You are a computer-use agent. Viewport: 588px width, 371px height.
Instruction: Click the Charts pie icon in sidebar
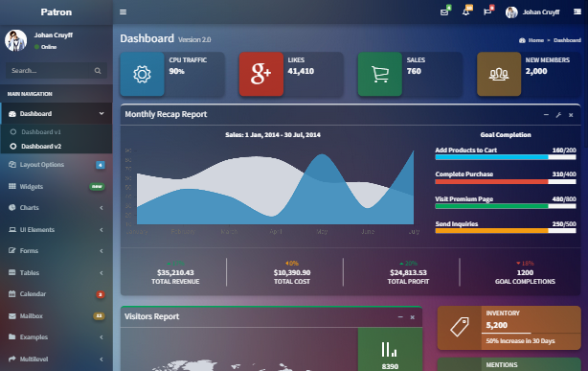(12, 207)
